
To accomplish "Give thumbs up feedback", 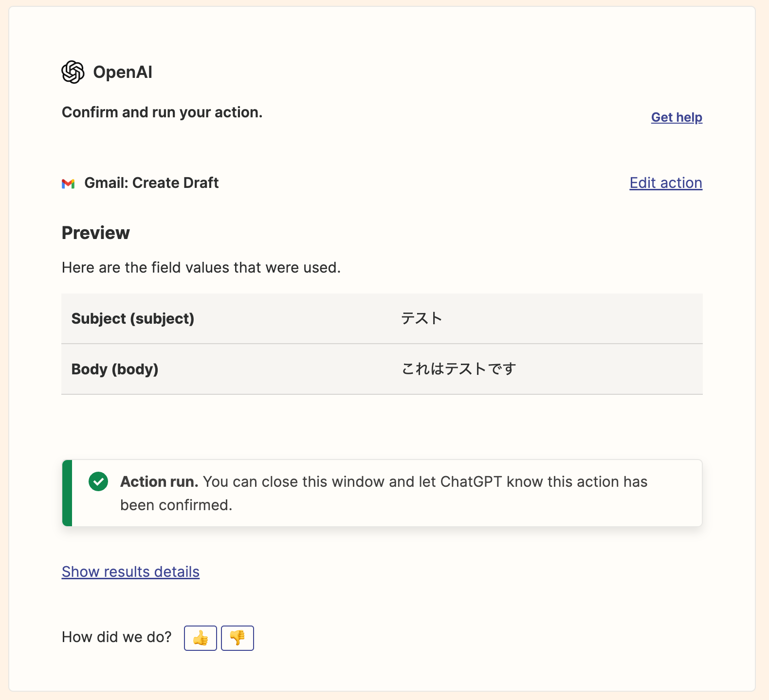I will [x=201, y=638].
